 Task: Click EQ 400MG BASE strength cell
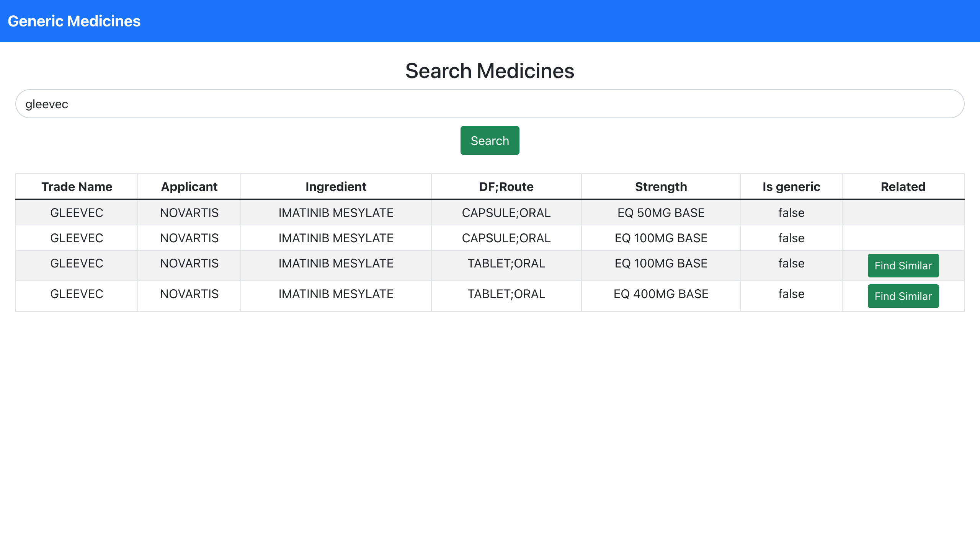[x=661, y=294]
